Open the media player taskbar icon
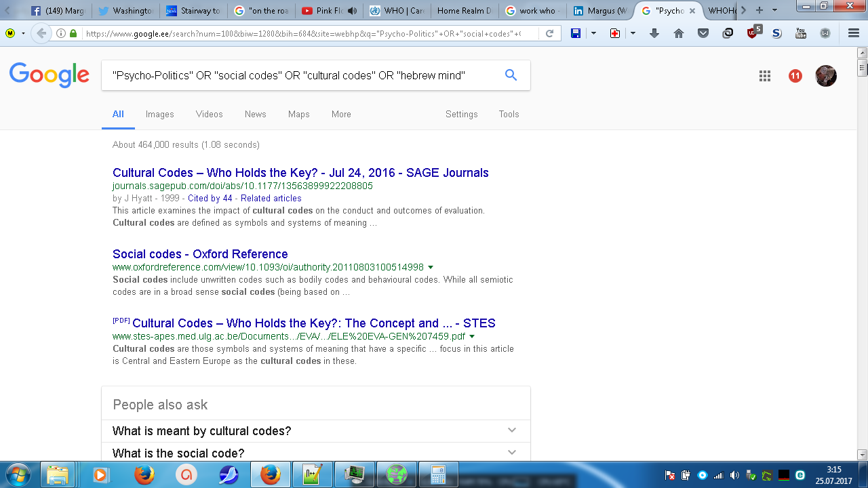868x488 pixels. coord(100,474)
